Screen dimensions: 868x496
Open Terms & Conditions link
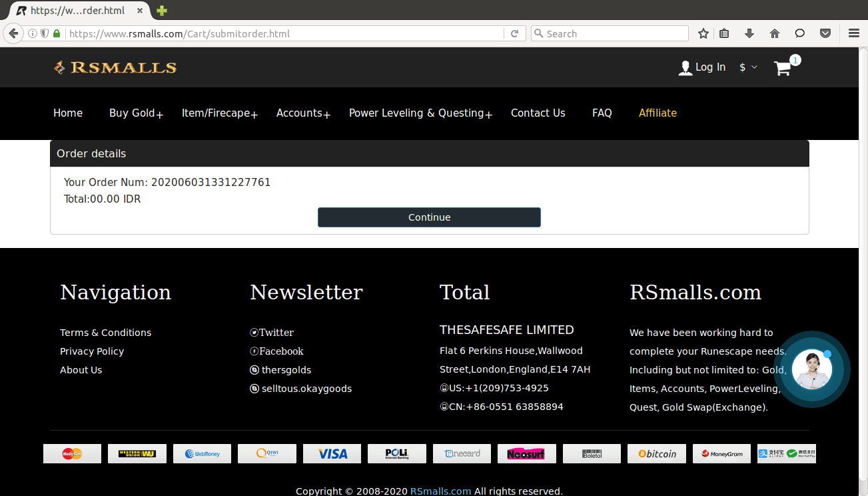[105, 333]
